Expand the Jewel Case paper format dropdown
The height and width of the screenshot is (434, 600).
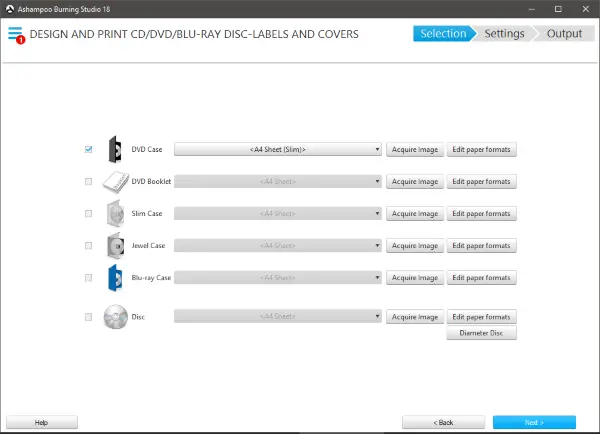[278, 246]
